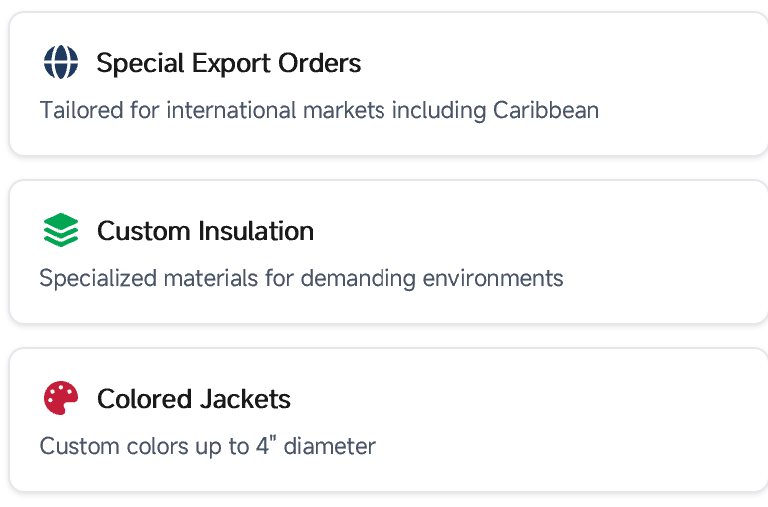This screenshot has width=768, height=507.
Task: Click empty space right of Special Export Orders title
Action: [550, 63]
